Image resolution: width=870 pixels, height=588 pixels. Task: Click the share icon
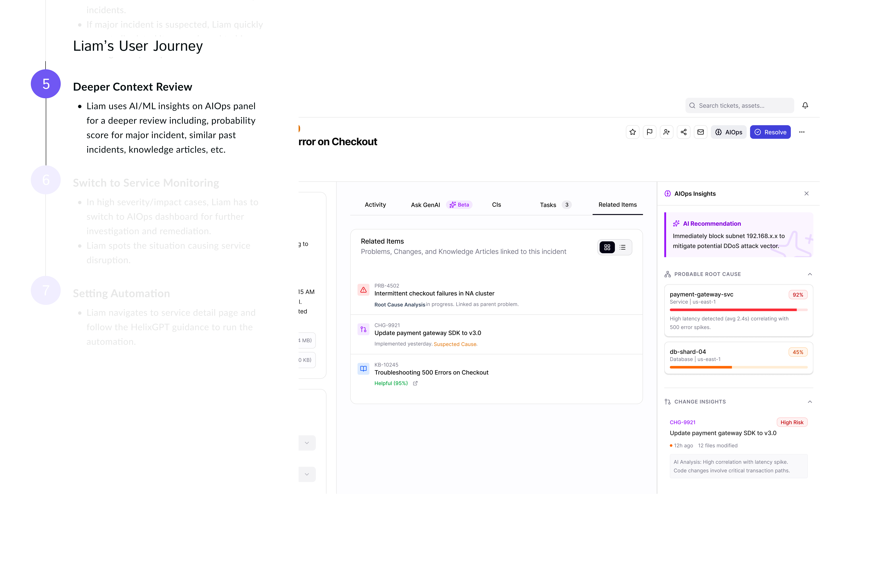click(684, 132)
